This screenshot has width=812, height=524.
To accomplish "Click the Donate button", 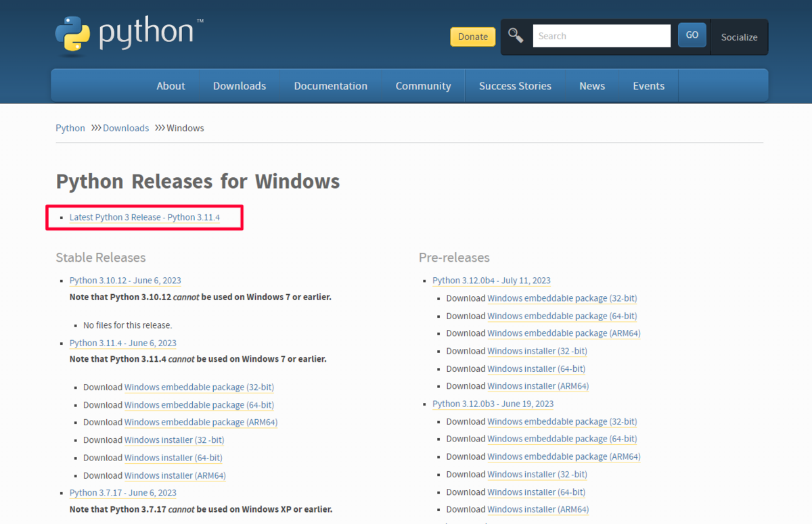I will point(473,37).
